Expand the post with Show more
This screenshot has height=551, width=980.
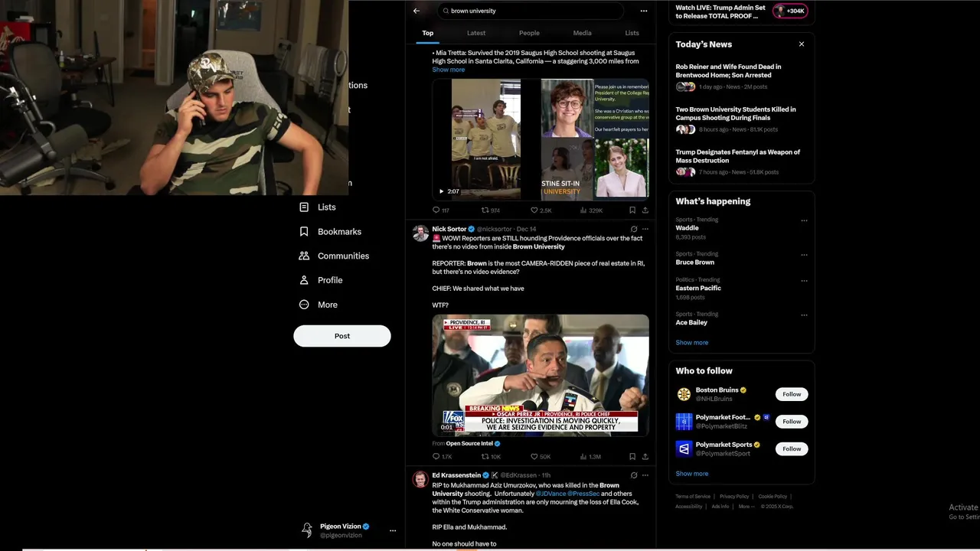[448, 70]
